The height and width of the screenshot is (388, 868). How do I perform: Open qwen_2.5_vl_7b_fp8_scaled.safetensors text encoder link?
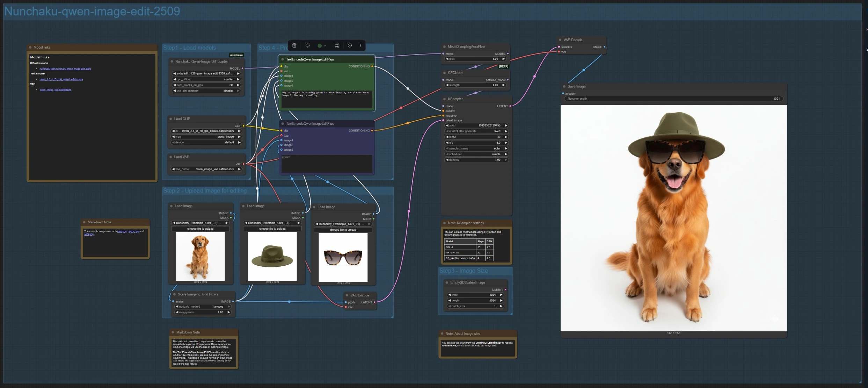tap(61, 79)
